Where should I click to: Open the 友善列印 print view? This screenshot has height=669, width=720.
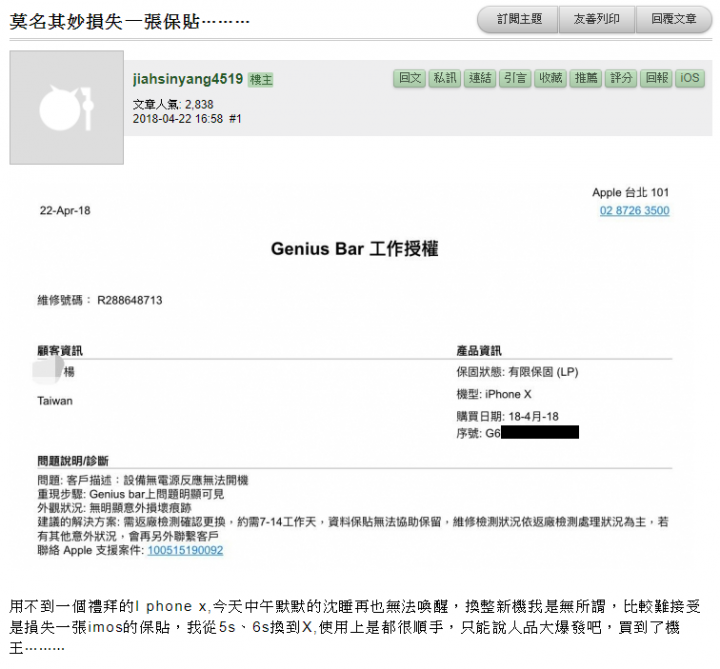tap(597, 19)
